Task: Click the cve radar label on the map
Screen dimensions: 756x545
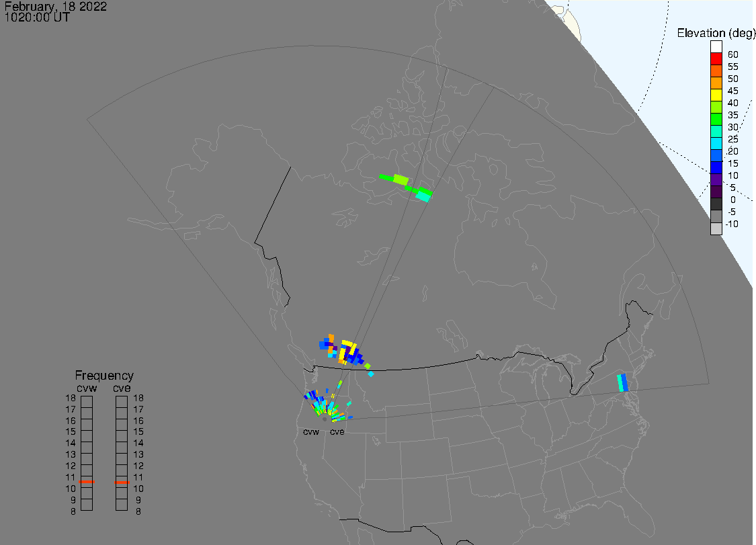Action: tap(337, 432)
